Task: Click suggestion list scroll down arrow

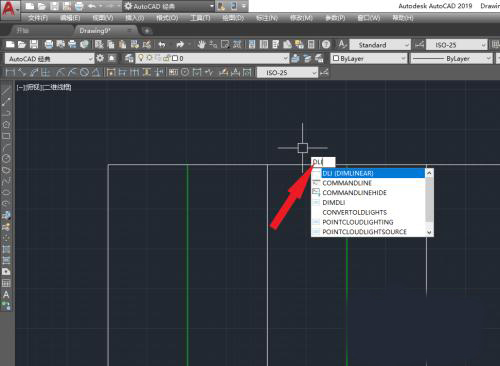Action: (429, 232)
